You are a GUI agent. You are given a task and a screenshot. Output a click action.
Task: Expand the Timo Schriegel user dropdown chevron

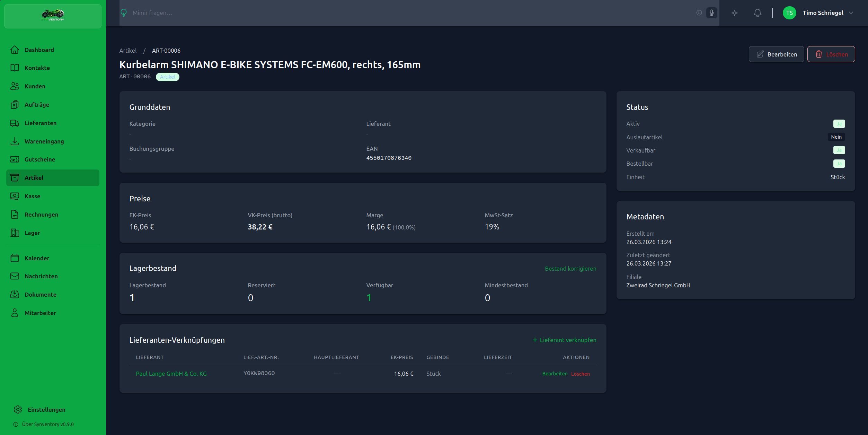[x=851, y=13]
